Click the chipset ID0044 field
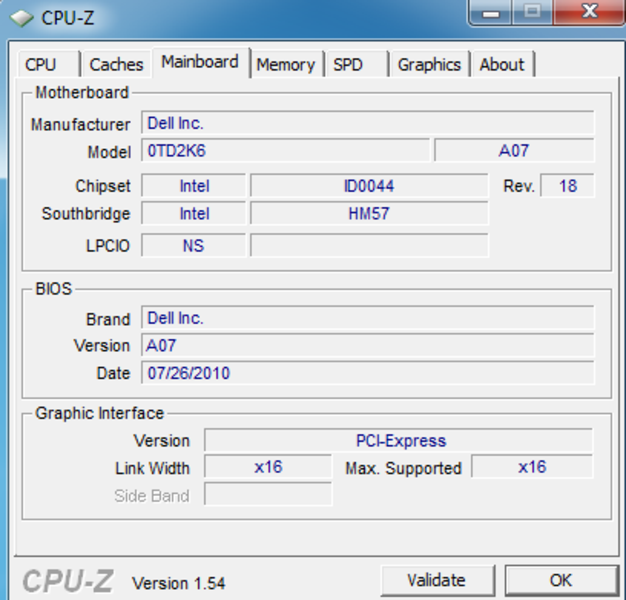This screenshot has height=600, width=626. click(369, 186)
